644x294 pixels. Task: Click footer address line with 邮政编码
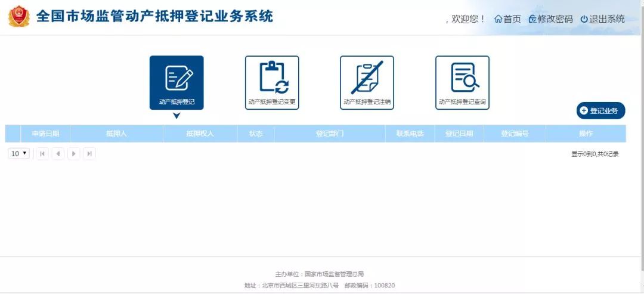pyautogui.click(x=320, y=286)
